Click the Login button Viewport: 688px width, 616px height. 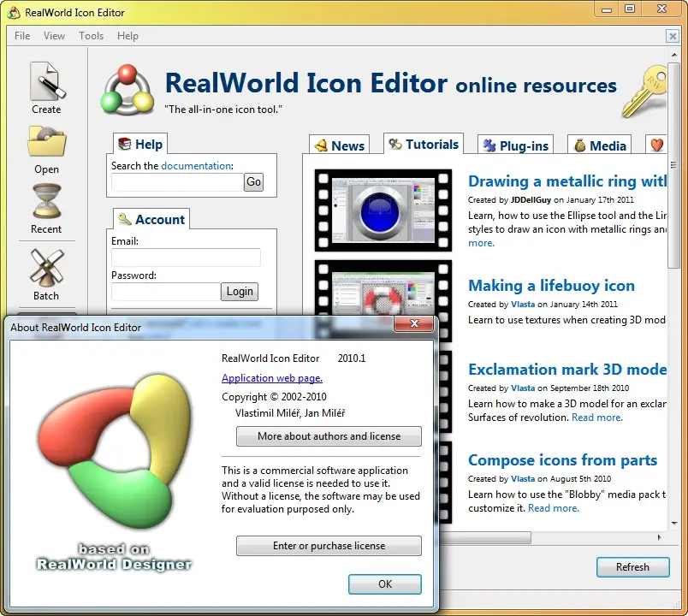pos(240,292)
